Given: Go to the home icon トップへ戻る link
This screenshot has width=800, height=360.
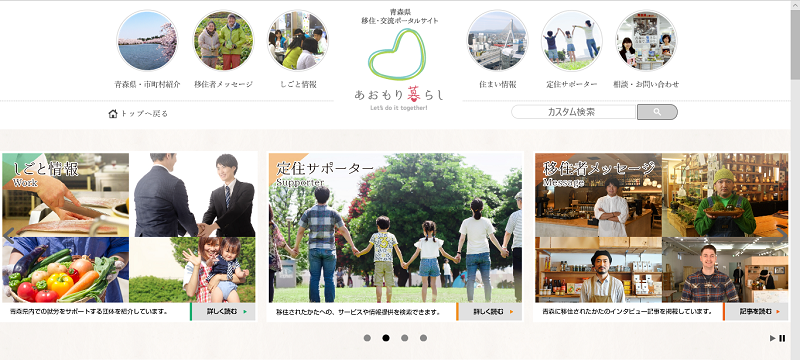Looking at the screenshot, I should [x=138, y=113].
